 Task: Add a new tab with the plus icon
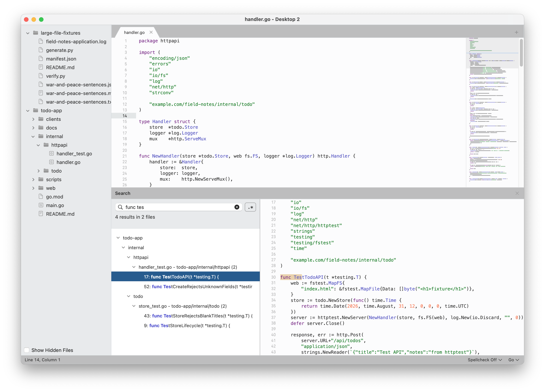516,32
